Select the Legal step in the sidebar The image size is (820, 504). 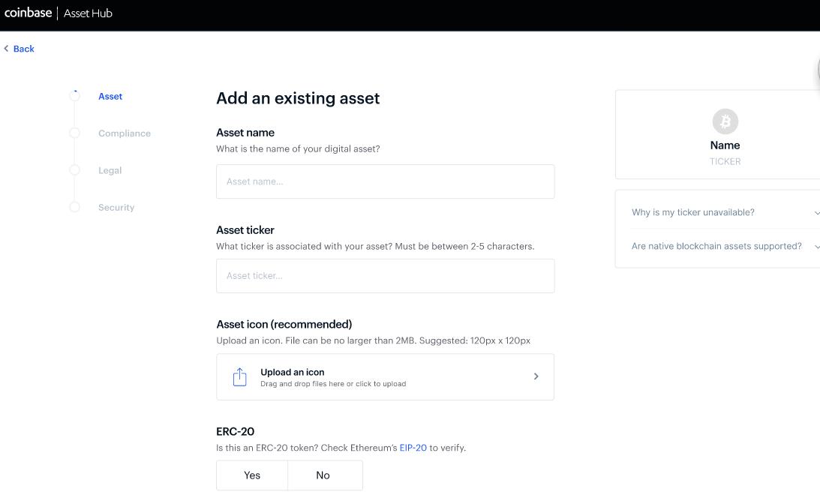[x=110, y=170]
